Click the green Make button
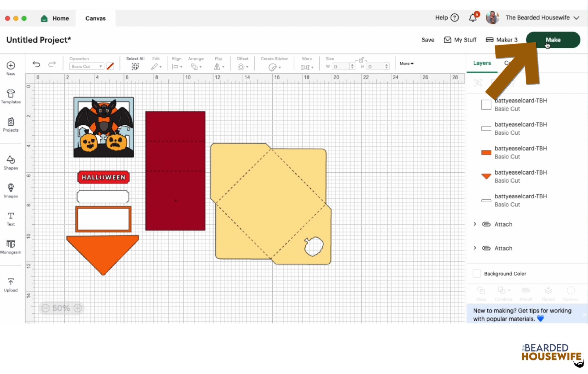Viewport: 588px width, 374px height. click(553, 40)
